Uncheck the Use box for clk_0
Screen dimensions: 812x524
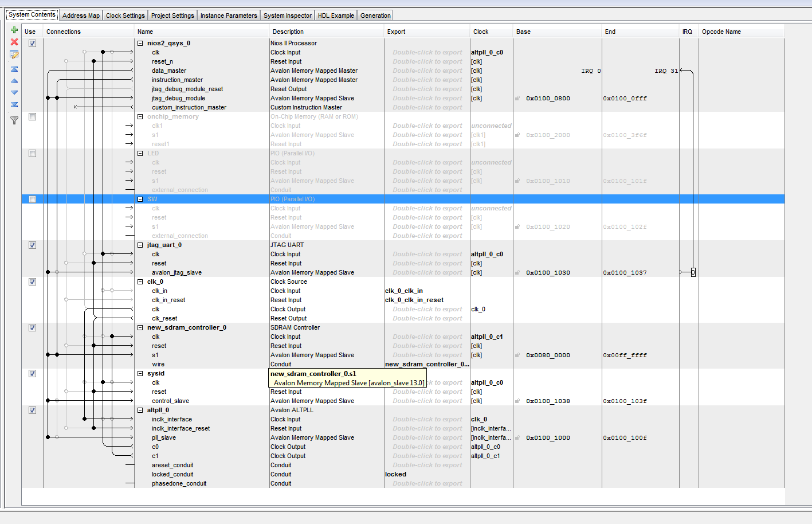pos(32,281)
